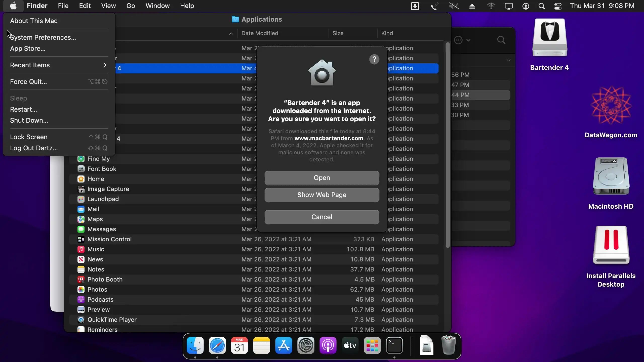Launch Terminal from the Dock
This screenshot has height=362, width=644.
coord(394,346)
